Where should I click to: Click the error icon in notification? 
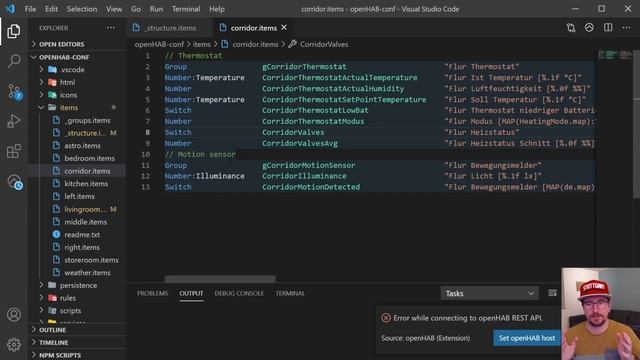(x=386, y=318)
